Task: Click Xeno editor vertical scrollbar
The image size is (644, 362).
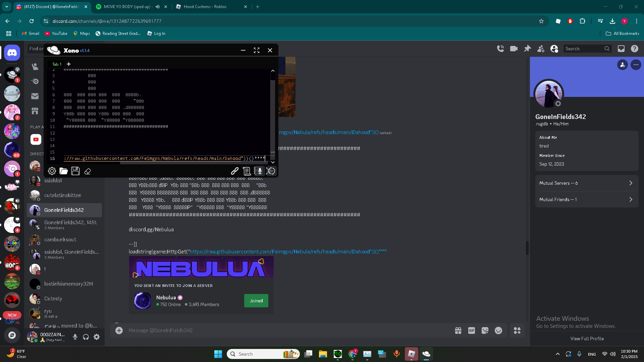Action: [273, 114]
